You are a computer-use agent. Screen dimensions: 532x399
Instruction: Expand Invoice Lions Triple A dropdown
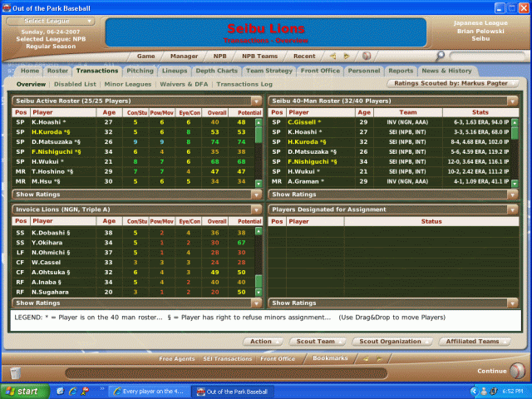pos(257,209)
